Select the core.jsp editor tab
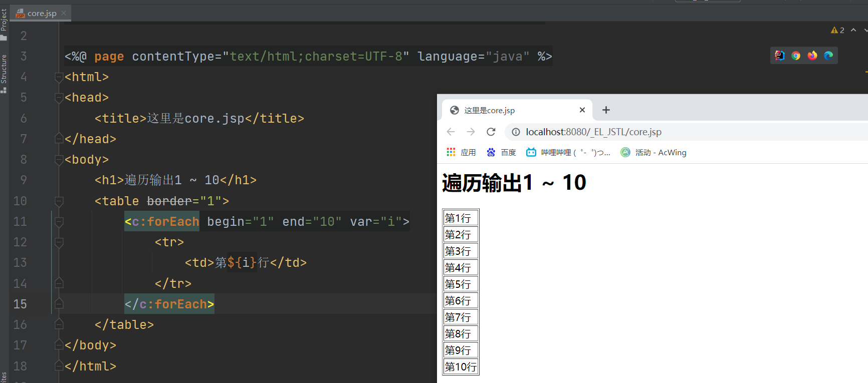The height and width of the screenshot is (383, 868). click(x=42, y=13)
